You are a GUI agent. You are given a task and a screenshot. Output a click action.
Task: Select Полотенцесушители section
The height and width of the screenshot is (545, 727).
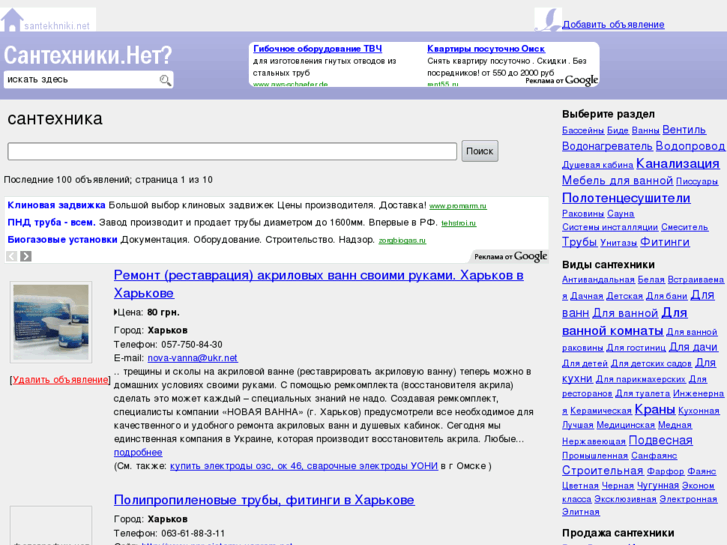pyautogui.click(x=626, y=198)
